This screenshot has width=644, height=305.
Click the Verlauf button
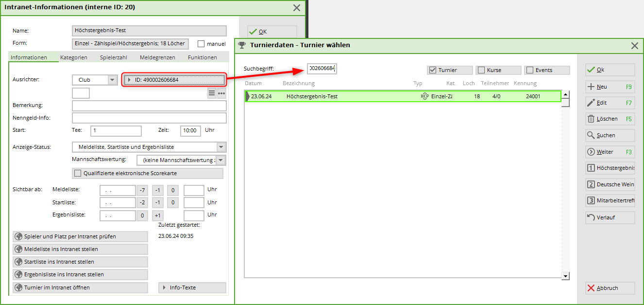tap(610, 217)
